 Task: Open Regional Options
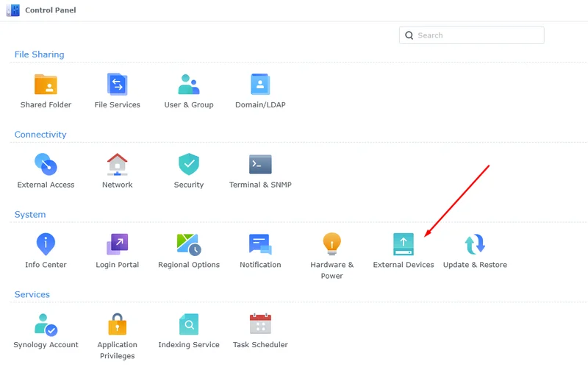click(x=189, y=244)
